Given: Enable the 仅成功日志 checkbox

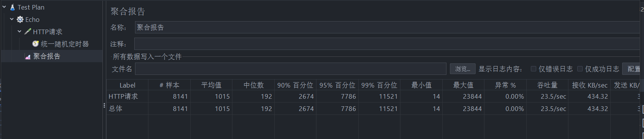Looking at the screenshot, I should point(580,69).
